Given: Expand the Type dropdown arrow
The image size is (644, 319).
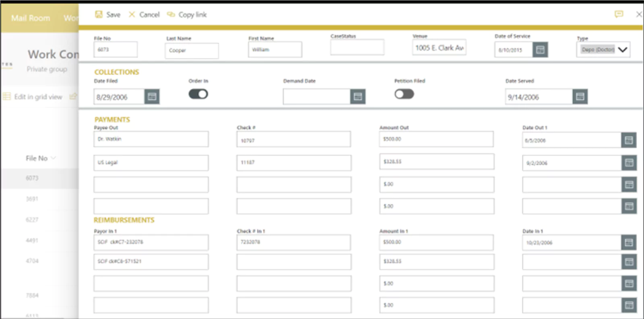Looking at the screenshot, I should coord(622,50).
